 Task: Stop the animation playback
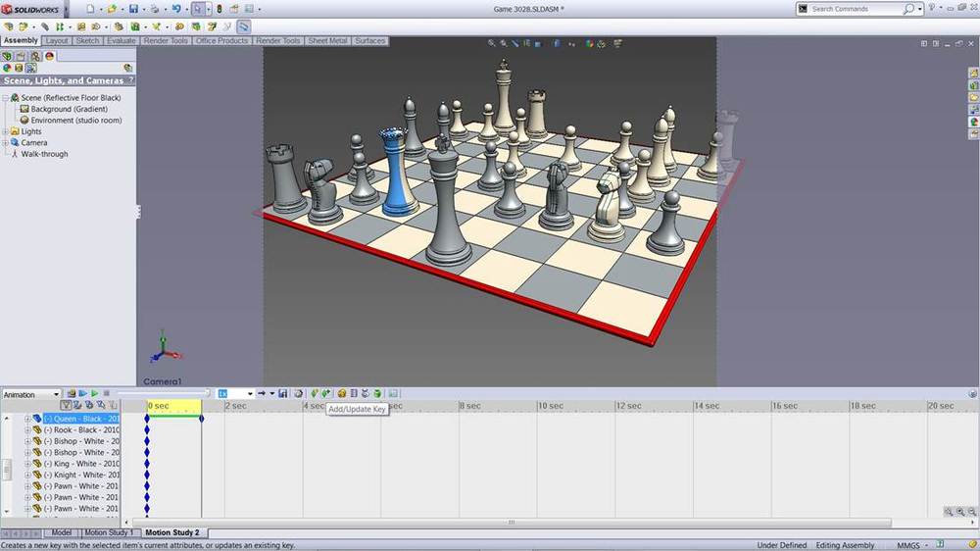[x=106, y=393]
